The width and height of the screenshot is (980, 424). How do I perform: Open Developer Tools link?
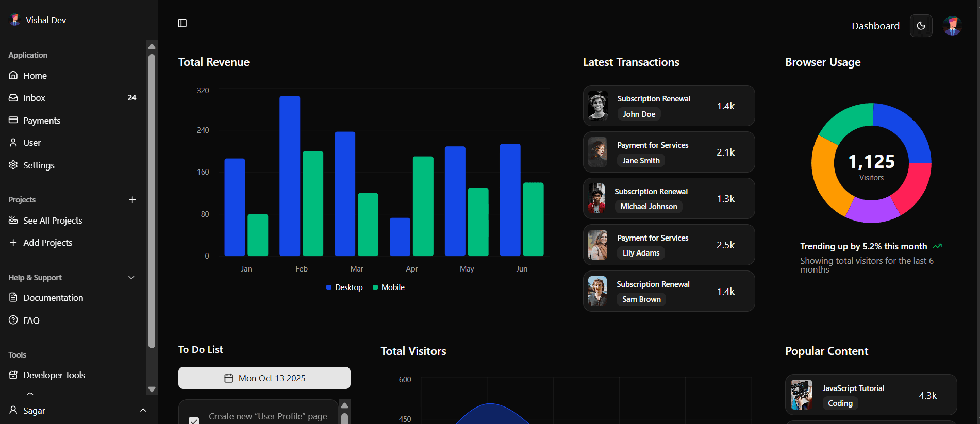[73, 375]
